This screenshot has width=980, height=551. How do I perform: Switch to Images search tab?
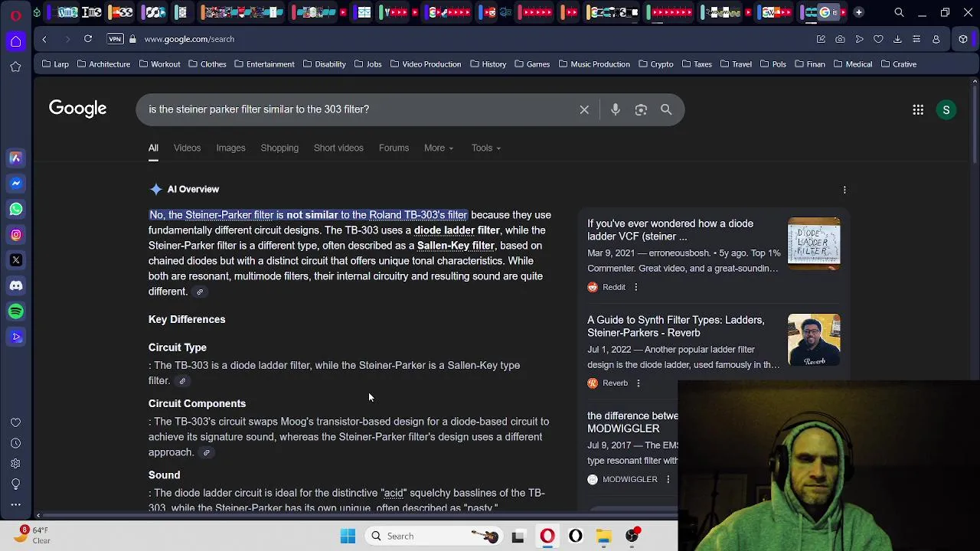click(230, 148)
